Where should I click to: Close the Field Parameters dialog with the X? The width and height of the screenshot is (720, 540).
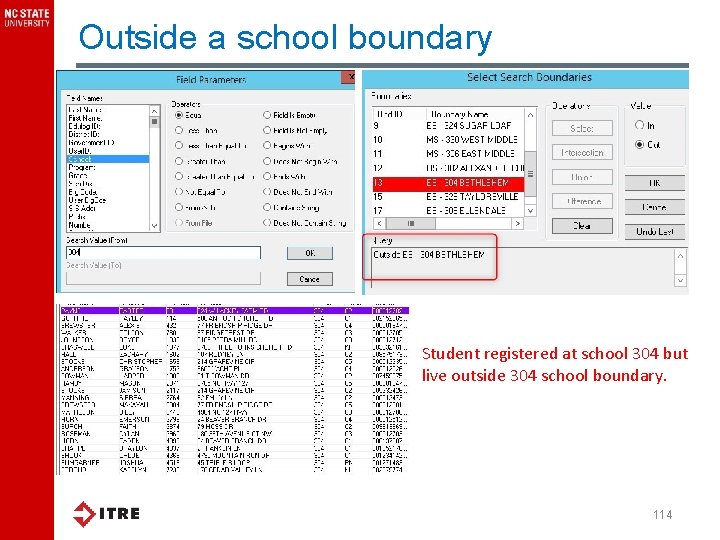click(350, 77)
